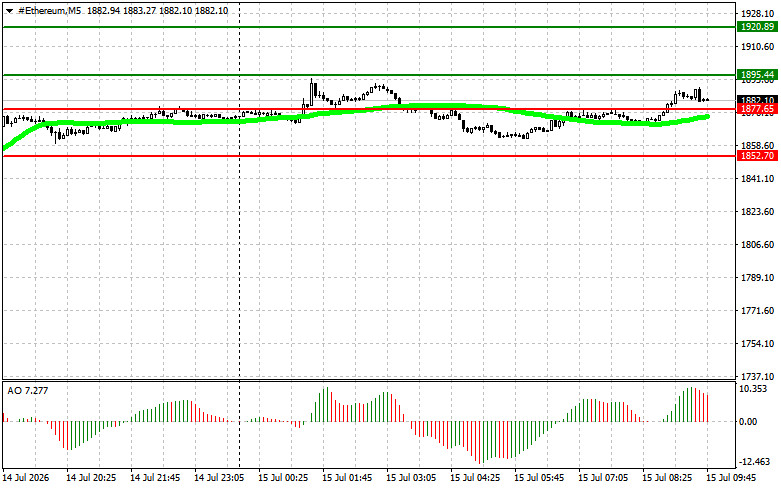This screenshot has width=781, height=489.
Task: Click the -12.463 AO scale value
Action: point(755,461)
